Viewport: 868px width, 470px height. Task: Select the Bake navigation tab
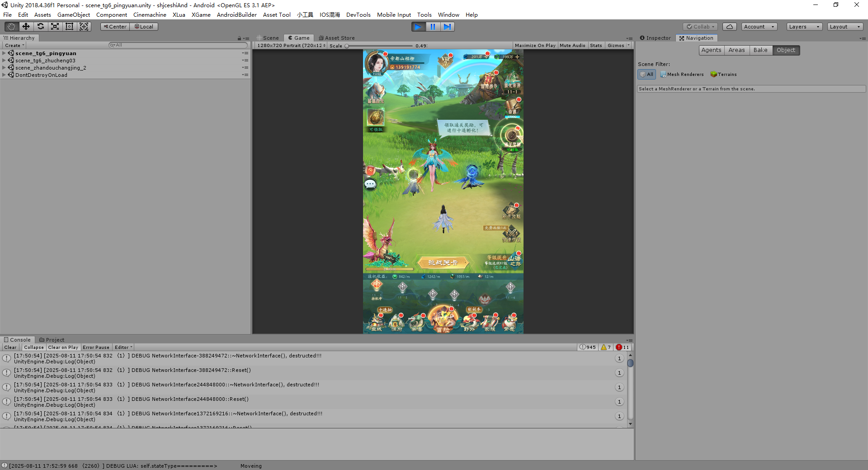(761, 50)
